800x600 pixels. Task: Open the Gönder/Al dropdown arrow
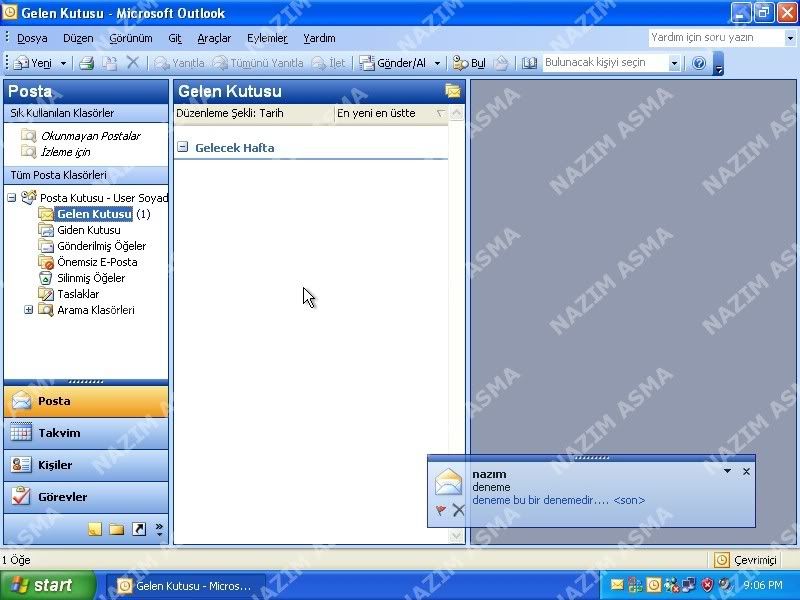(437, 63)
